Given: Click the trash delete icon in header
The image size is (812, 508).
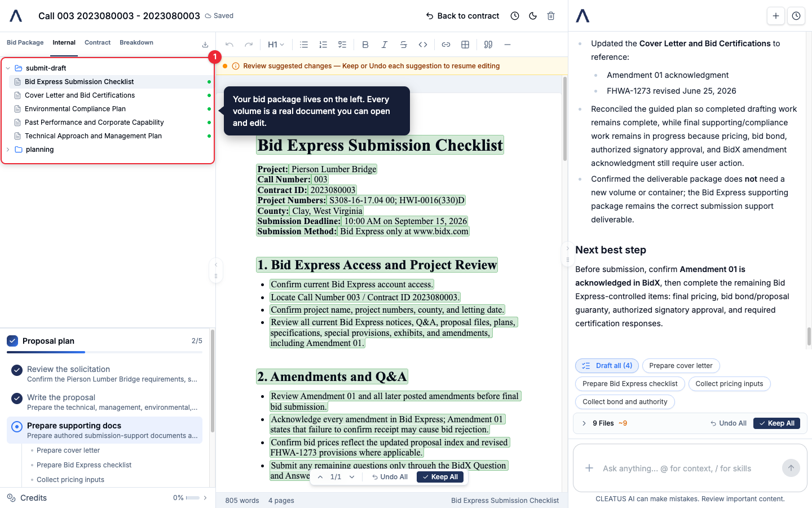Looking at the screenshot, I should click(551, 16).
